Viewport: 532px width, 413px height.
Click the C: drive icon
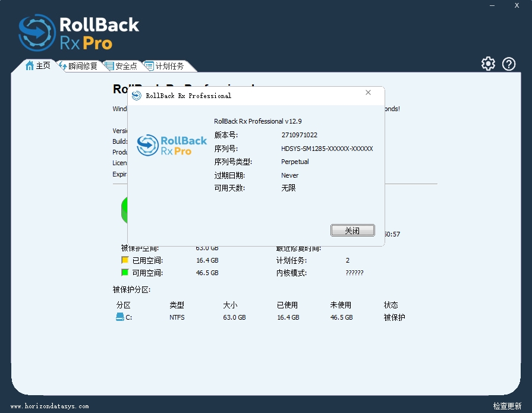tap(119, 317)
